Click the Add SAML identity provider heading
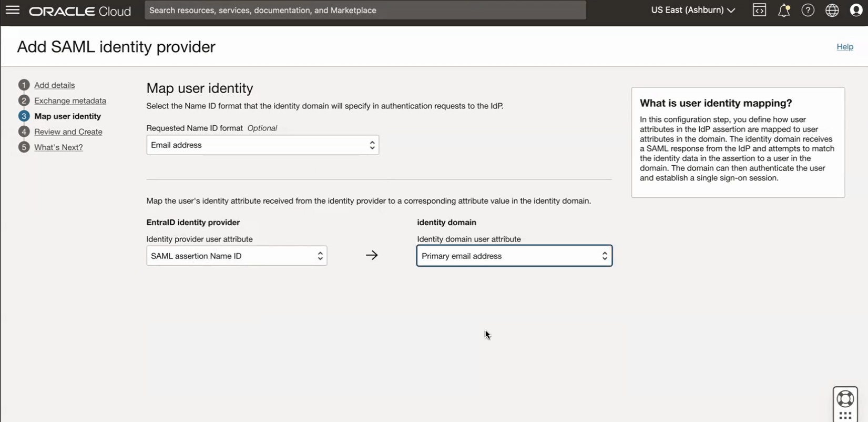Image resolution: width=868 pixels, height=422 pixels. pyautogui.click(x=116, y=47)
